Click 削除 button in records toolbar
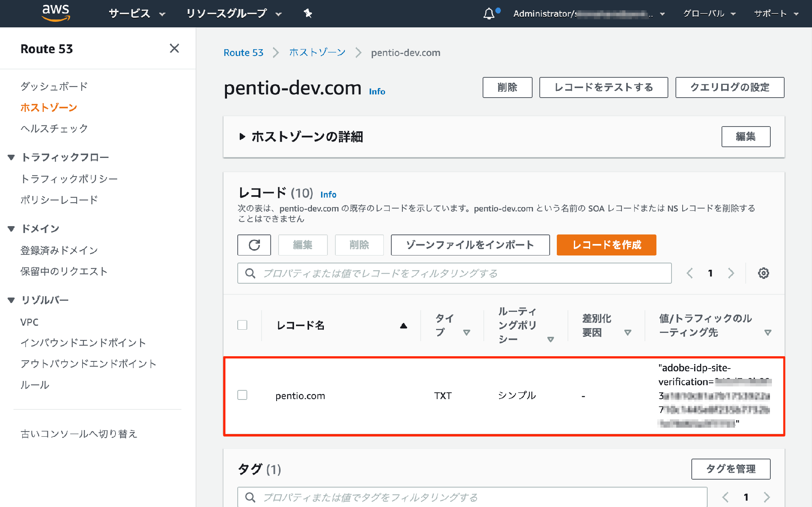 pyautogui.click(x=359, y=245)
